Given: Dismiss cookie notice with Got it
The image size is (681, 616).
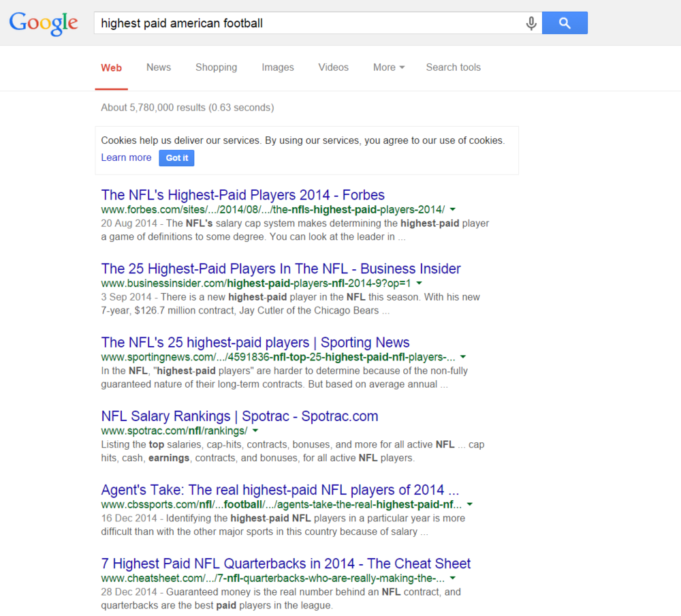Looking at the screenshot, I should point(177,158).
